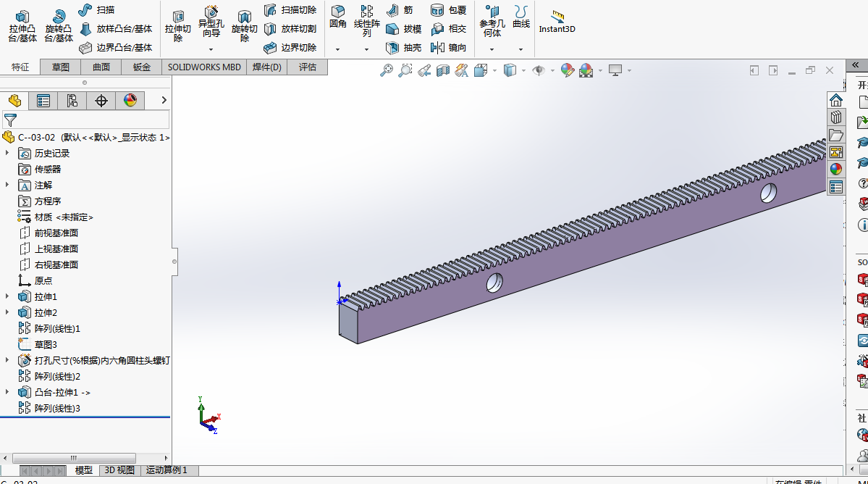Expand the 凸台-拉伸1 feature node

click(7, 392)
